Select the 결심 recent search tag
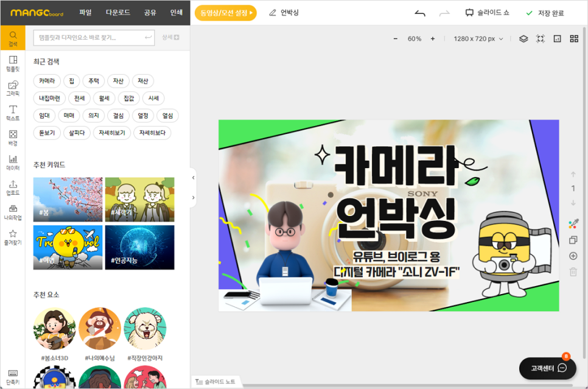 119,116
